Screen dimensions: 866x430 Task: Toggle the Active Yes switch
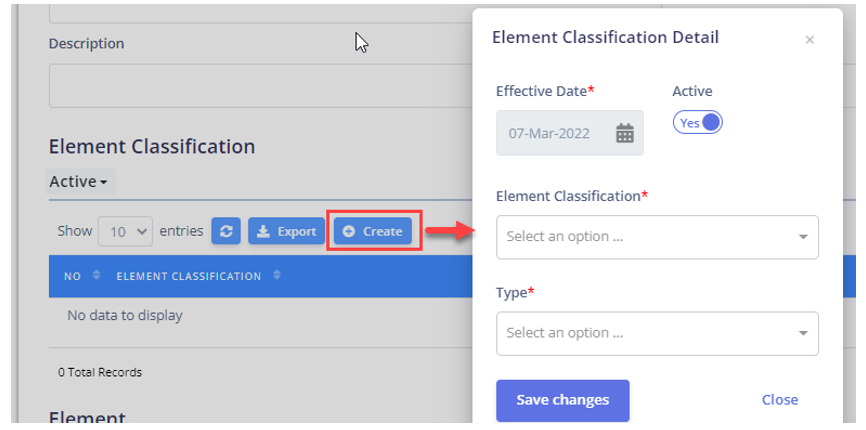coord(698,123)
